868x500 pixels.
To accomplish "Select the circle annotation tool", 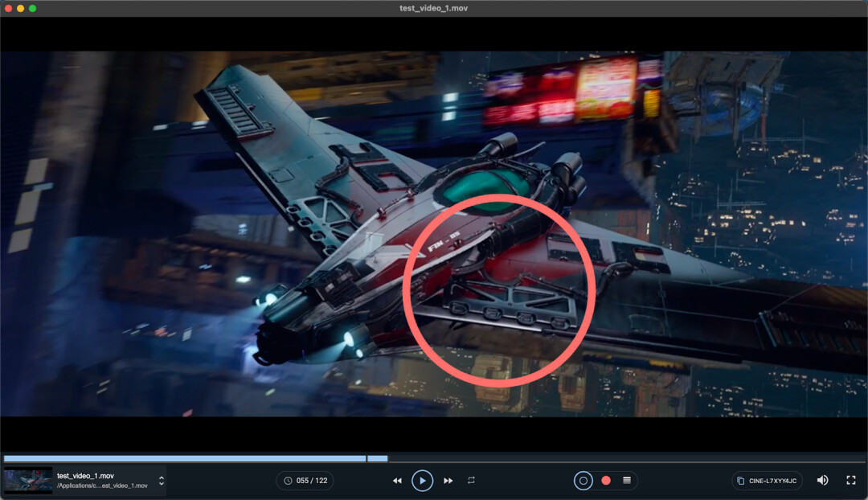I will pos(583,481).
